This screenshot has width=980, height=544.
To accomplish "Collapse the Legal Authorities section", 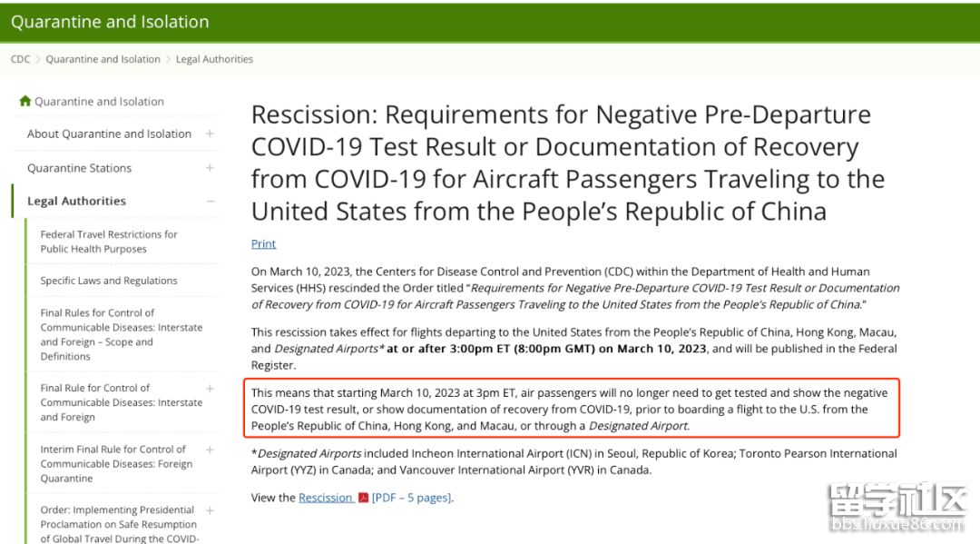I will pos(210,202).
